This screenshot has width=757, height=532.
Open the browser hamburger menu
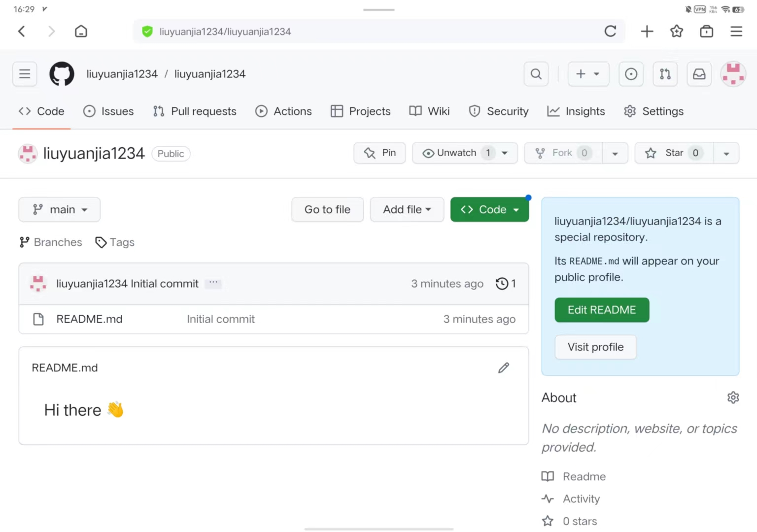click(736, 32)
